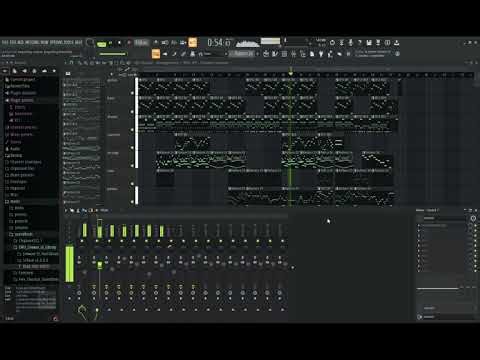Open the Mixer via its toolbar icon
The height and width of the screenshot is (360, 480).
point(293,54)
